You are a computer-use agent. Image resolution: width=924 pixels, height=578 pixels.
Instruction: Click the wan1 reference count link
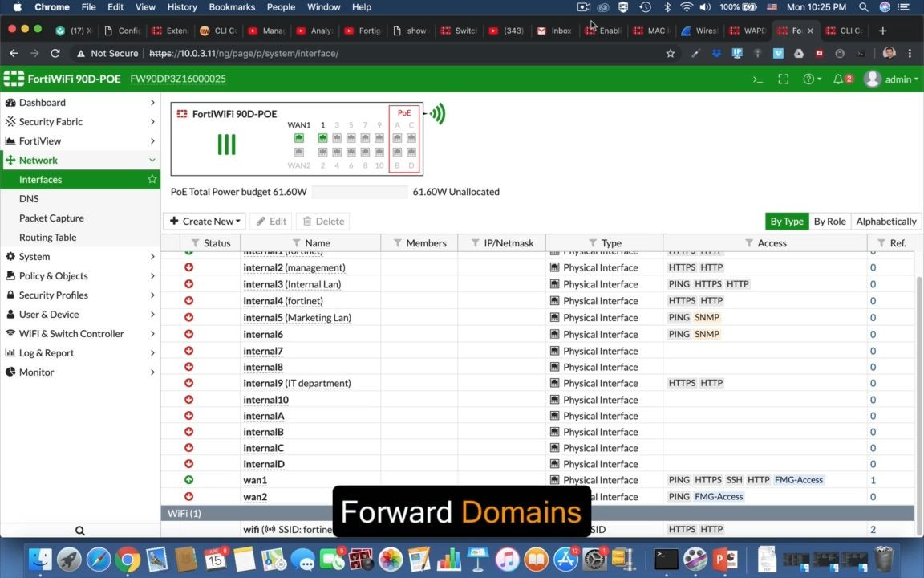tap(873, 480)
